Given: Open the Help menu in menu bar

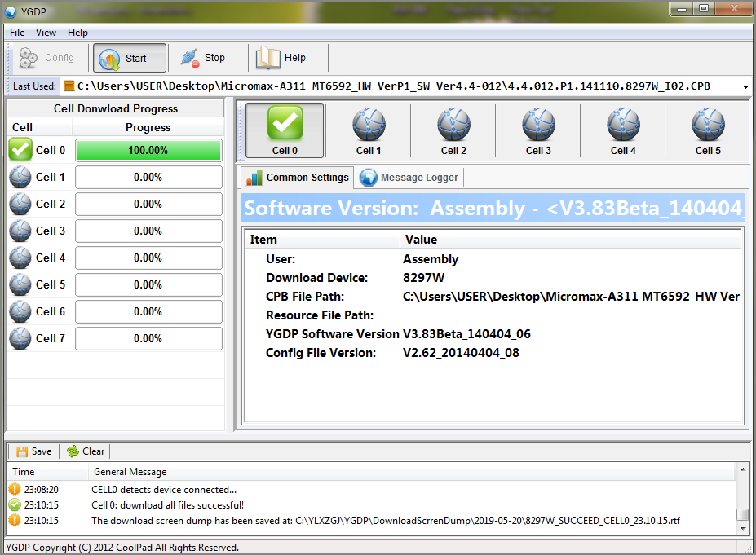Looking at the screenshot, I should point(77,33).
